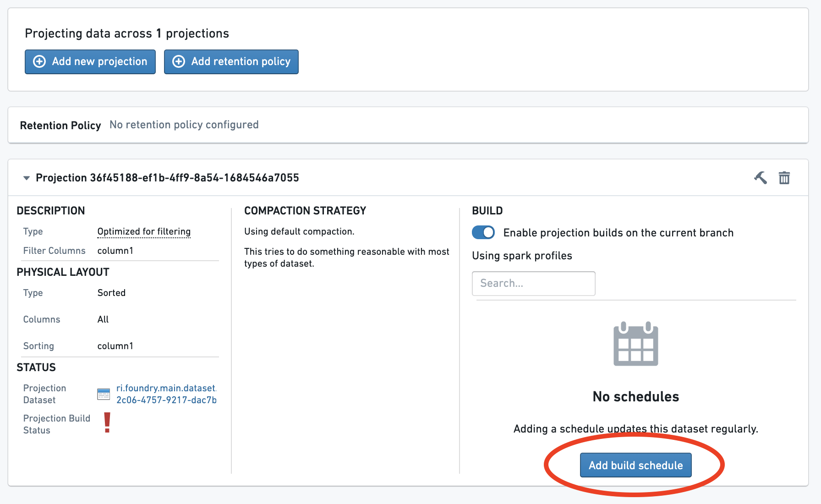The width and height of the screenshot is (821, 504).
Task: Click the 'STATUS' section heading
Action: click(36, 367)
